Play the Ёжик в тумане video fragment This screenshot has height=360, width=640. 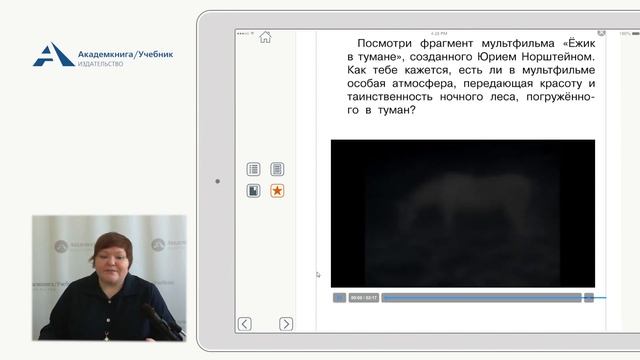462,213
